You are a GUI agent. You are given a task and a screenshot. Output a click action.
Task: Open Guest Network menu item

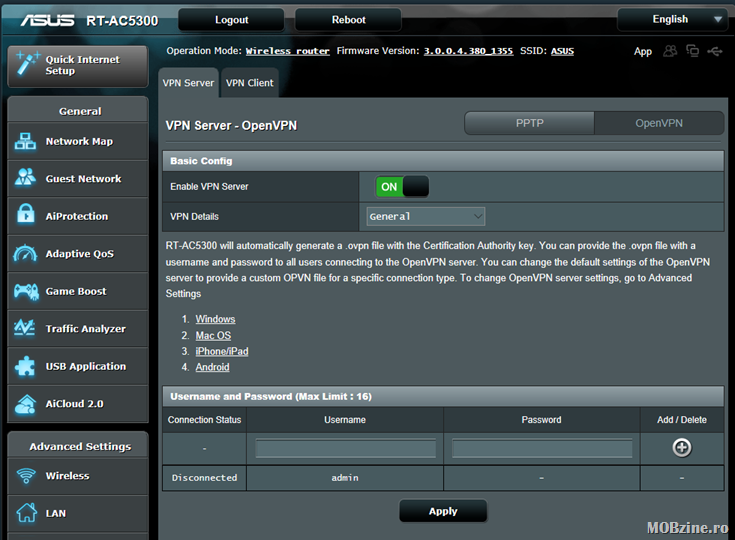(78, 179)
